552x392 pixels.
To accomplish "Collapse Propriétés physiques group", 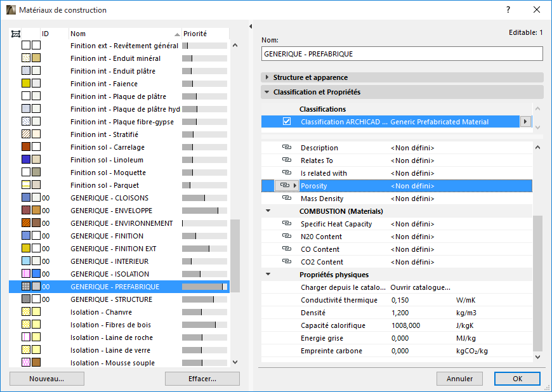I will point(268,274).
